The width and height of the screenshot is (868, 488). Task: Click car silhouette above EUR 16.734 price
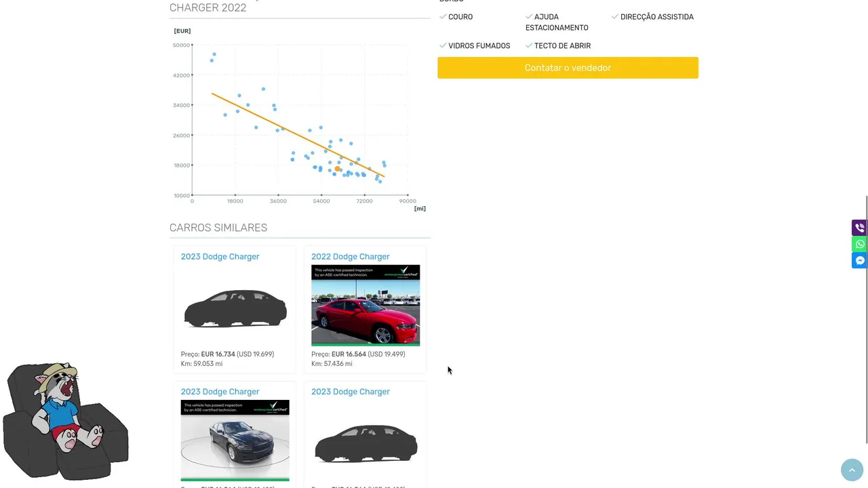coord(235,308)
